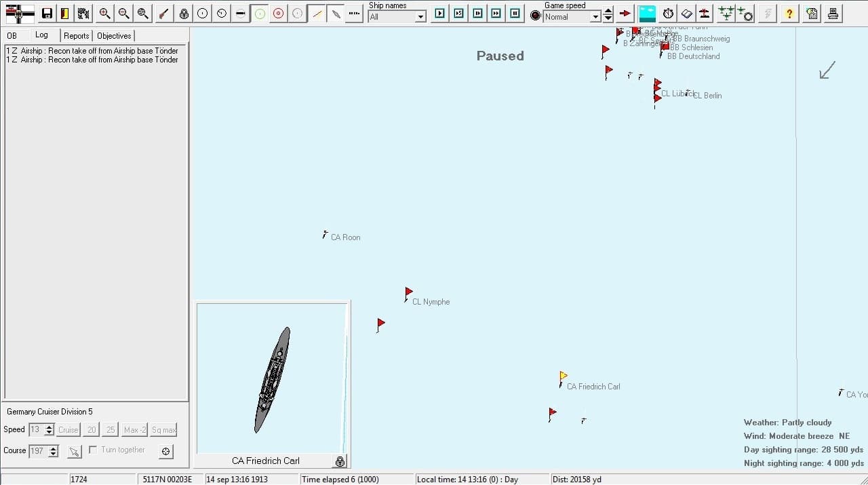The image size is (868, 485).
Task: Switch to the Reports tab
Action: tap(77, 36)
